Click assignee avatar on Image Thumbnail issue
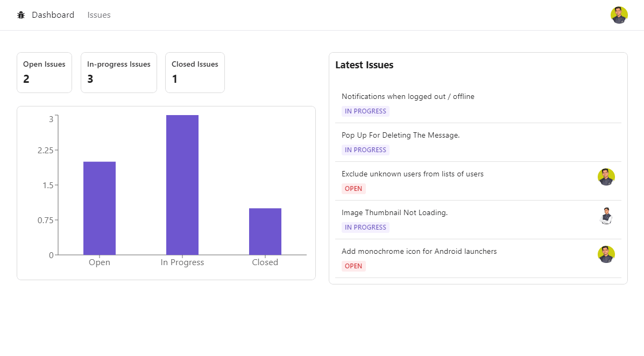 606,216
